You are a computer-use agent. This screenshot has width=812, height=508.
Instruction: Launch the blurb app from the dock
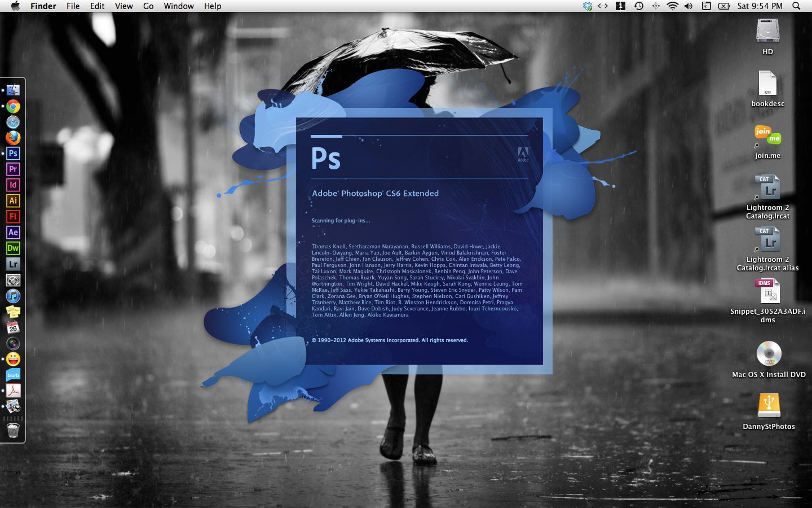[13, 375]
